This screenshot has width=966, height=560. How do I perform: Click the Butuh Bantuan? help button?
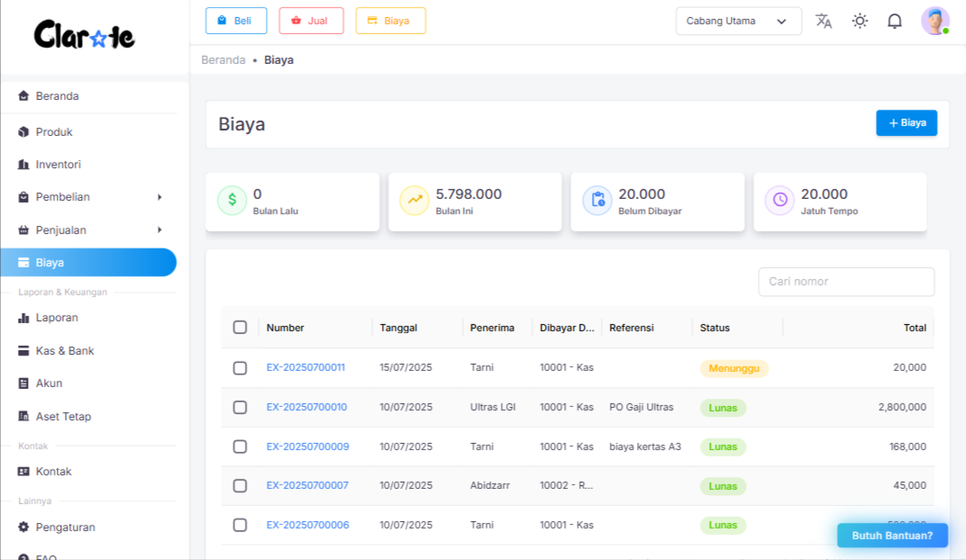click(x=892, y=536)
